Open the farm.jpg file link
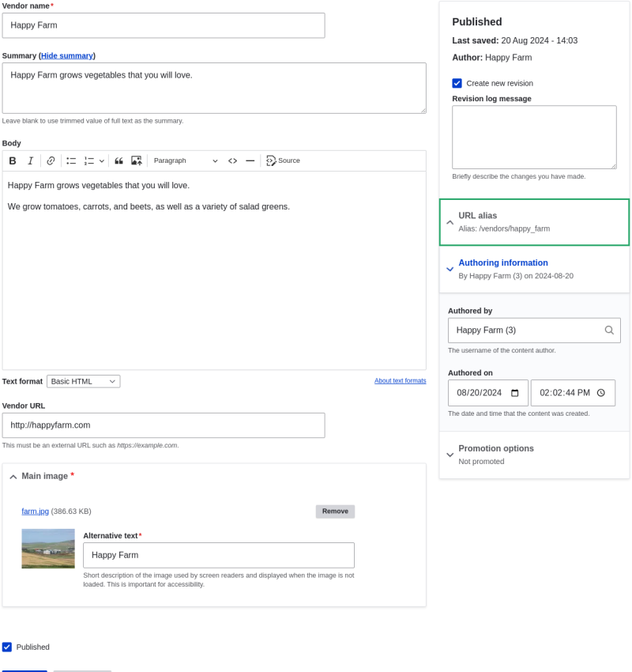 point(35,512)
